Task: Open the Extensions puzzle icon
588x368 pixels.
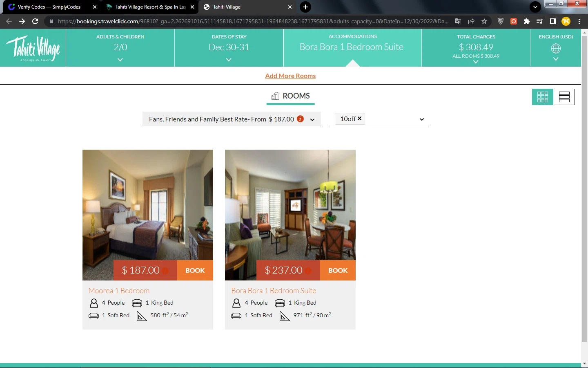Action: click(527, 21)
